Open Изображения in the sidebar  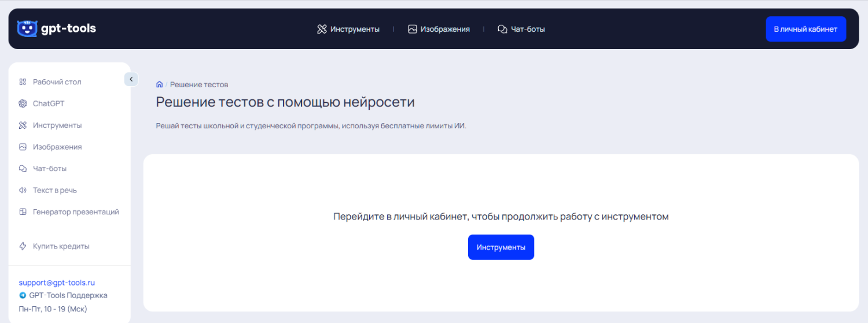pos(57,147)
